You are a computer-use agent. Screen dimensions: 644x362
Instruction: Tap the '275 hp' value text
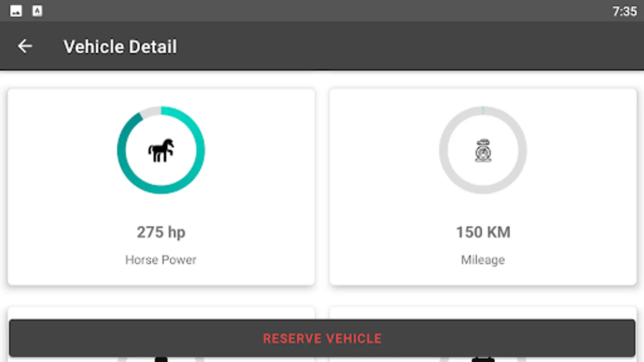[x=161, y=232]
